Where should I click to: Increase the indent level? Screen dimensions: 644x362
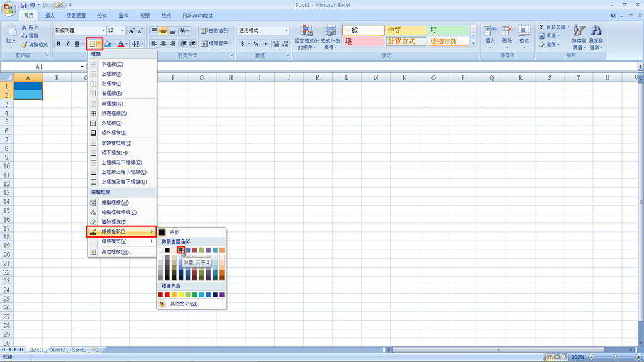coord(192,43)
